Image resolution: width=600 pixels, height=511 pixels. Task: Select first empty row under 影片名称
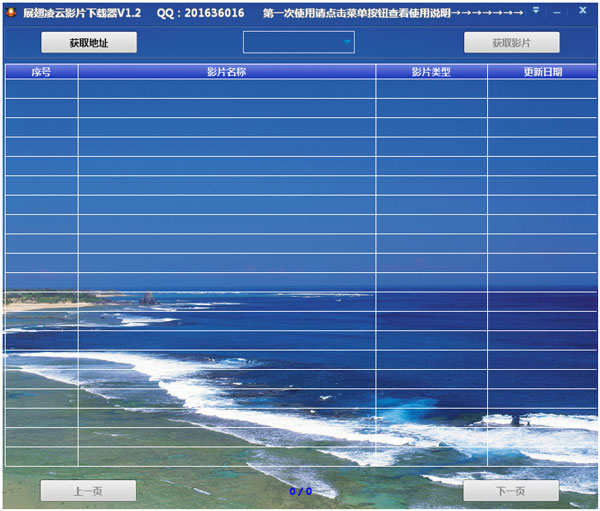(227, 89)
